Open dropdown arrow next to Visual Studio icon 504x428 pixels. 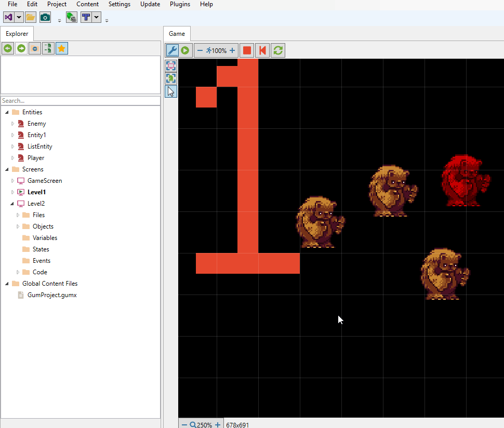[x=19, y=17]
